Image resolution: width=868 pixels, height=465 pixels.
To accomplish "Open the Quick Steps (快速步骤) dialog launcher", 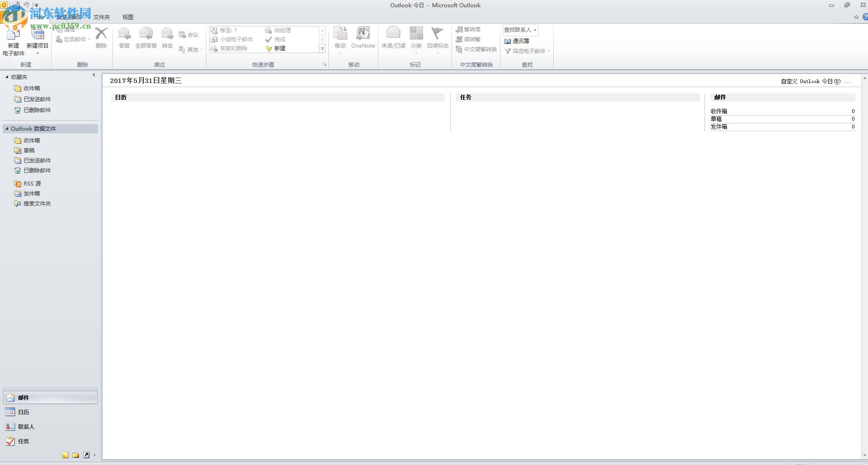I will click(x=324, y=65).
